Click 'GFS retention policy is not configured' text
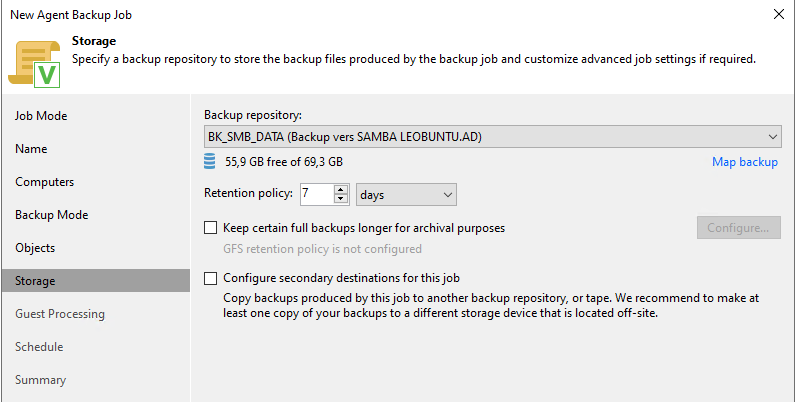The height and width of the screenshot is (402, 796). click(x=322, y=249)
